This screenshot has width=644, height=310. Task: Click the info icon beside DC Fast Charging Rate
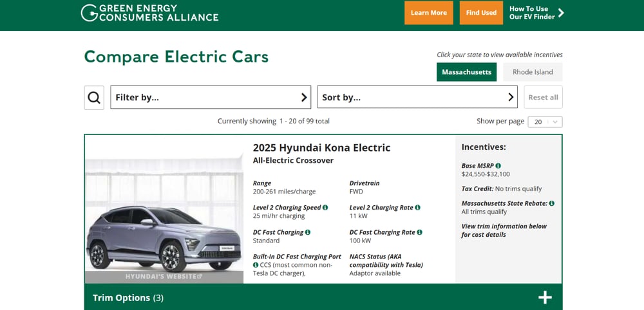tap(419, 232)
